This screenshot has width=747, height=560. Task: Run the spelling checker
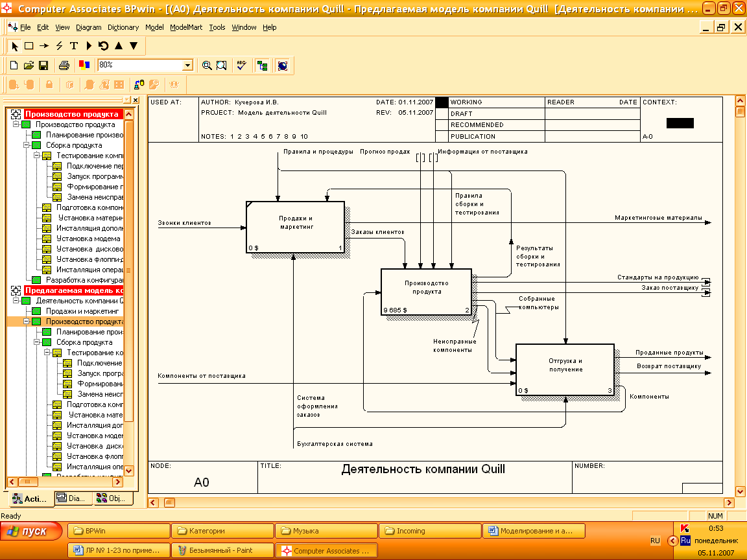[241, 65]
